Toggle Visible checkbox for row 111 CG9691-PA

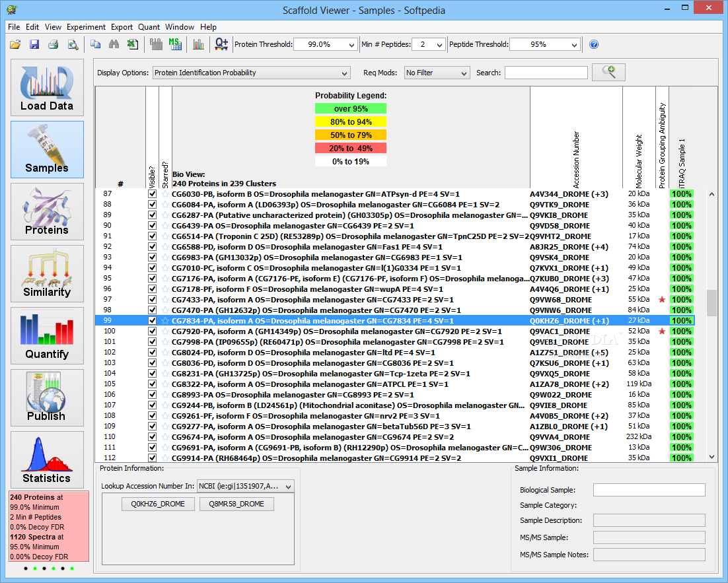click(152, 448)
